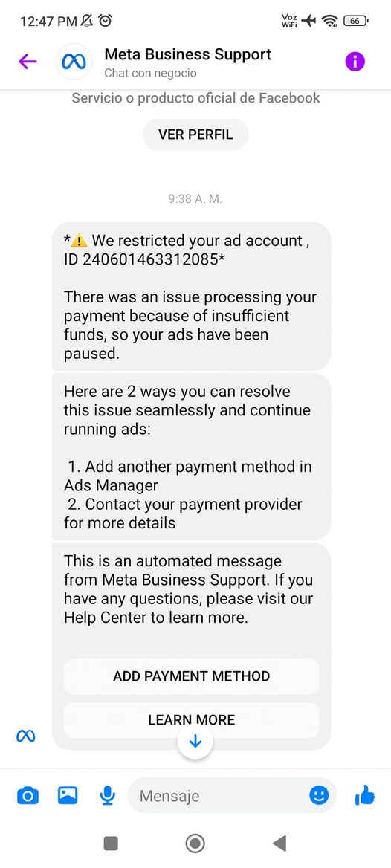
Task: Click ADD PAYMENT METHOD button
Action: [192, 676]
